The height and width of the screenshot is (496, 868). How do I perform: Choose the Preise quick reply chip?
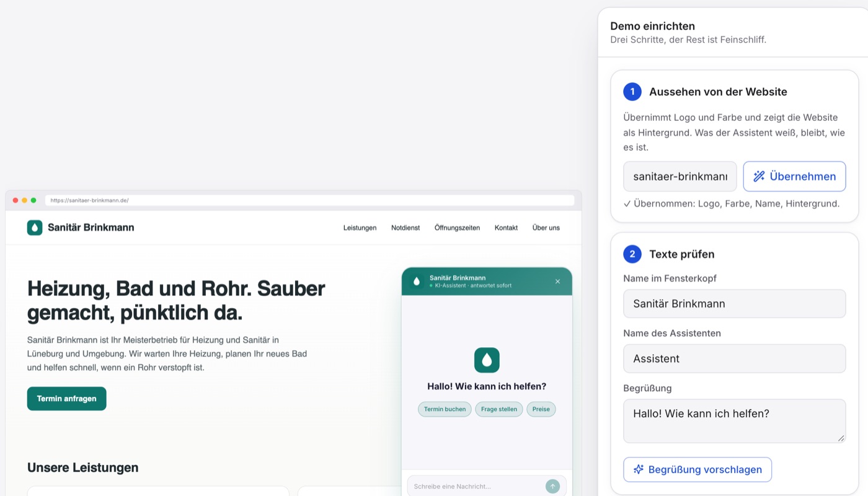click(x=541, y=409)
